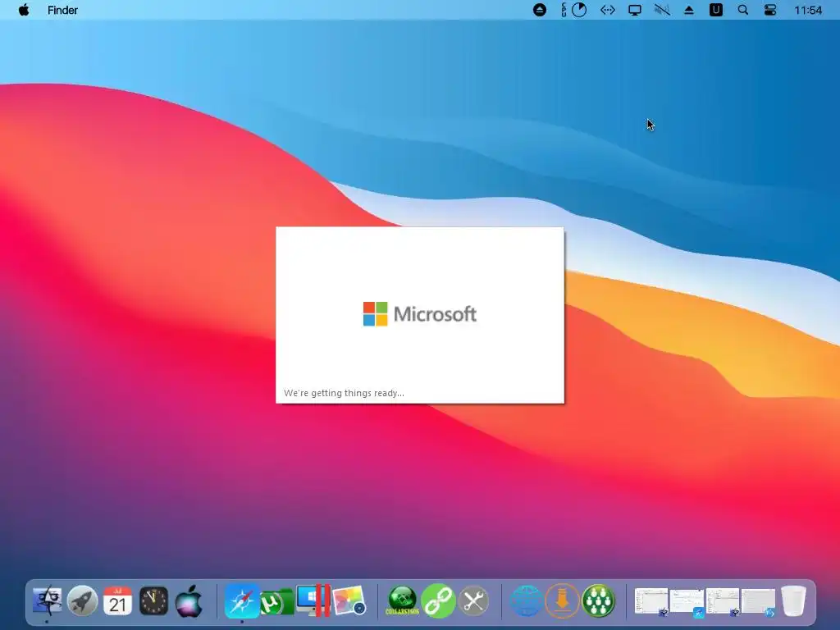Open the Finder menu
Image resolution: width=840 pixels, height=630 pixels.
coord(62,10)
